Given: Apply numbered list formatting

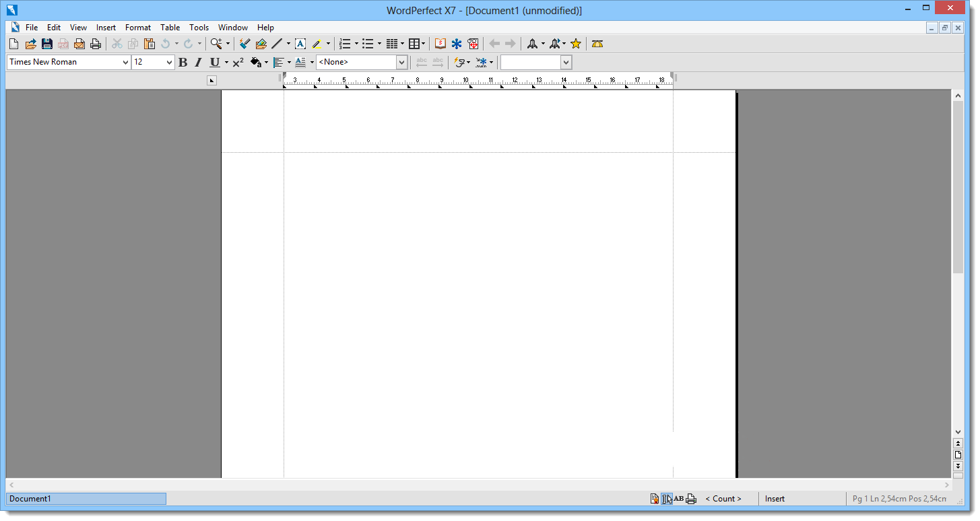Looking at the screenshot, I should (x=345, y=44).
